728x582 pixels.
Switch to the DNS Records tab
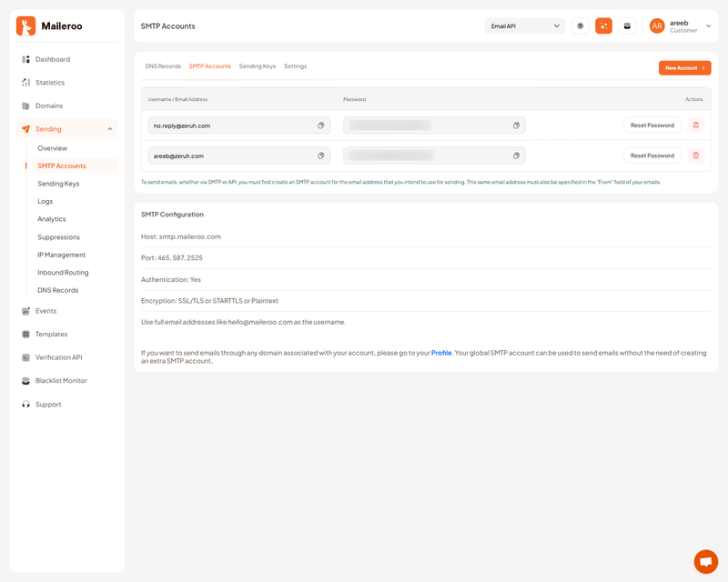163,66
